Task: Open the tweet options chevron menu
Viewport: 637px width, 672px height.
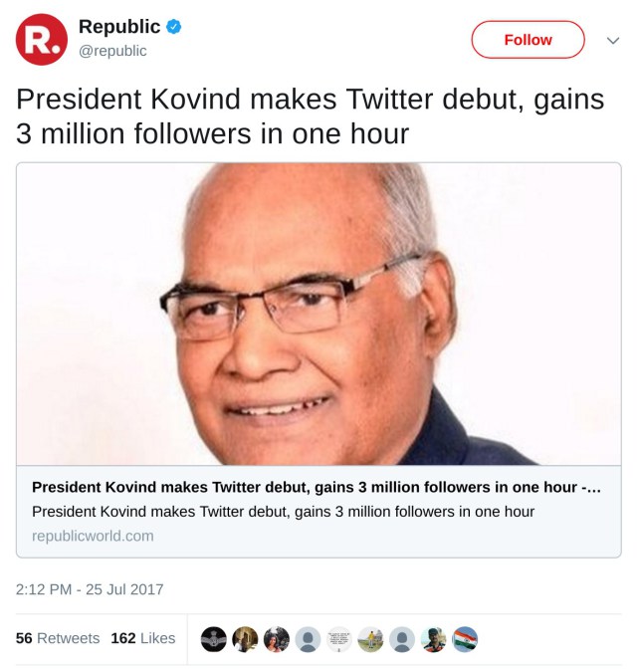Action: coord(613,41)
